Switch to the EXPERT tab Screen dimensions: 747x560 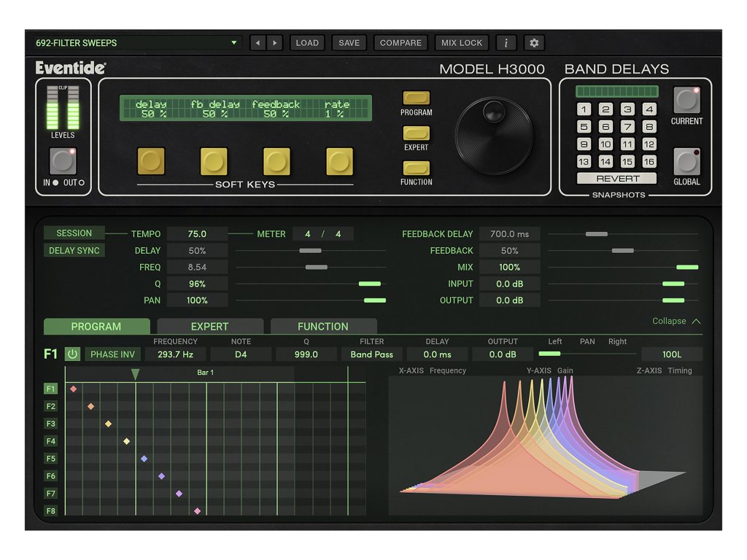coord(209,327)
